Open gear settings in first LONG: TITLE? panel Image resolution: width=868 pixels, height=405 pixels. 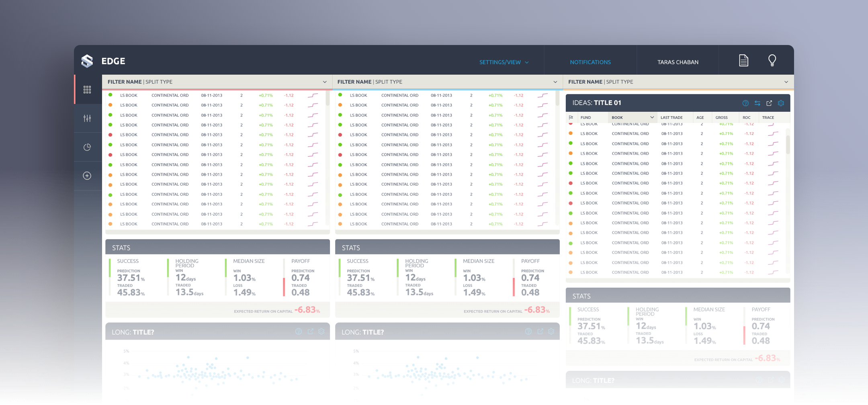coord(321,331)
